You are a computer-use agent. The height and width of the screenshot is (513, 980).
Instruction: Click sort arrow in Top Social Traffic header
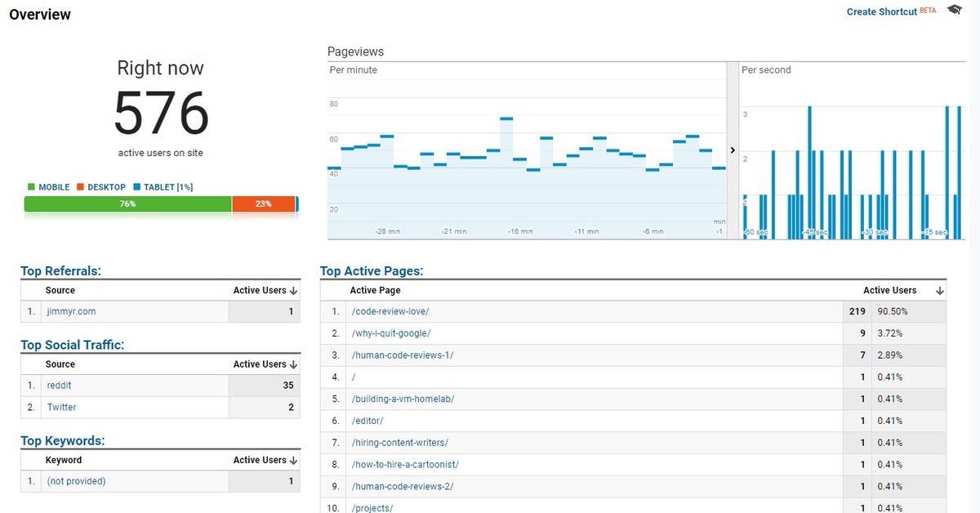pyautogui.click(x=294, y=364)
